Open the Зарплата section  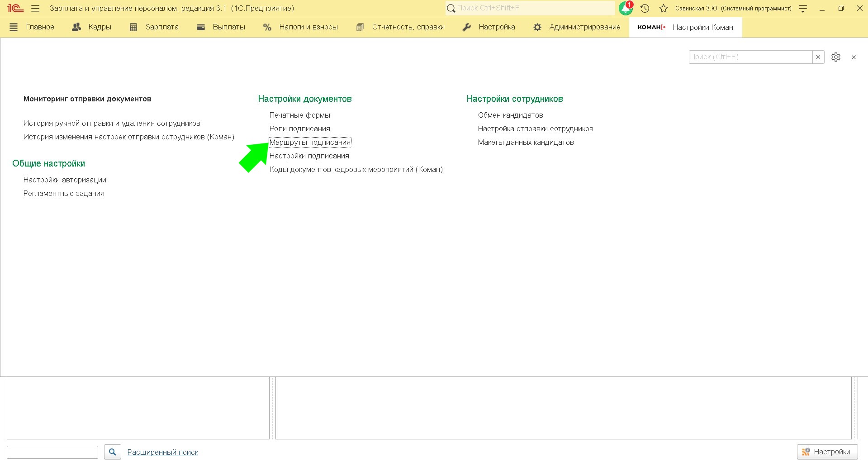click(154, 27)
